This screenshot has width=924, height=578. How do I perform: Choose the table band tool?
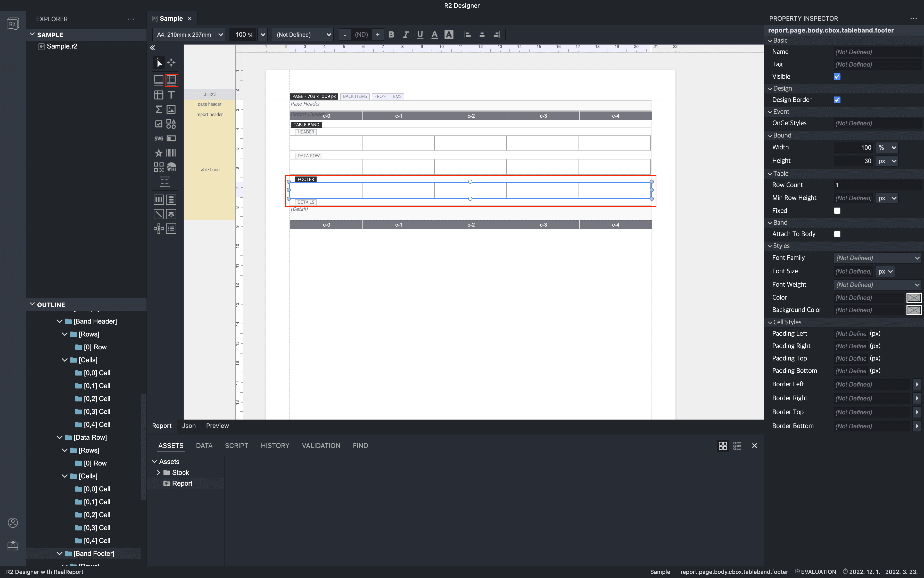pos(171,80)
